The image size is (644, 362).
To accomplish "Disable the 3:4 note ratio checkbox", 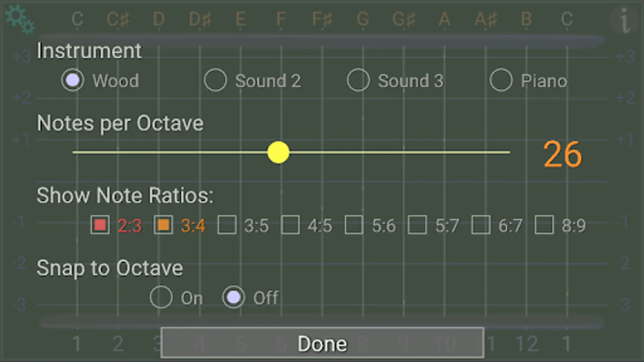I will point(163,225).
